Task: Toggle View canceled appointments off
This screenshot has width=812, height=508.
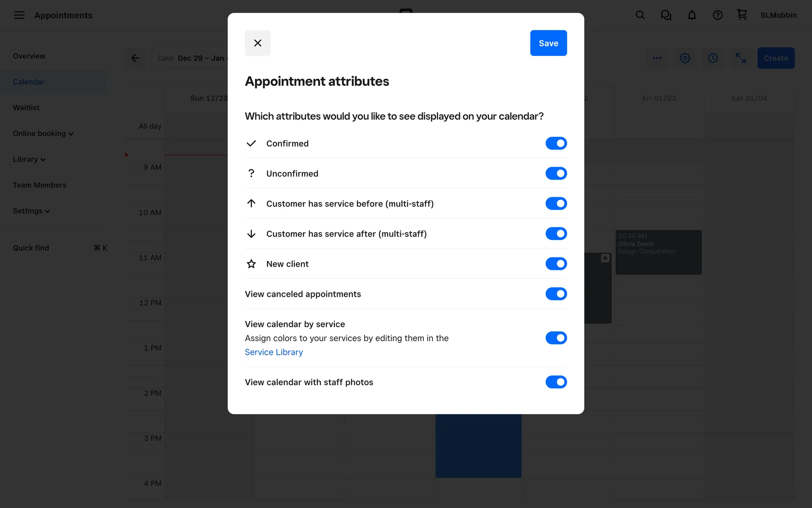Action: coord(556,294)
